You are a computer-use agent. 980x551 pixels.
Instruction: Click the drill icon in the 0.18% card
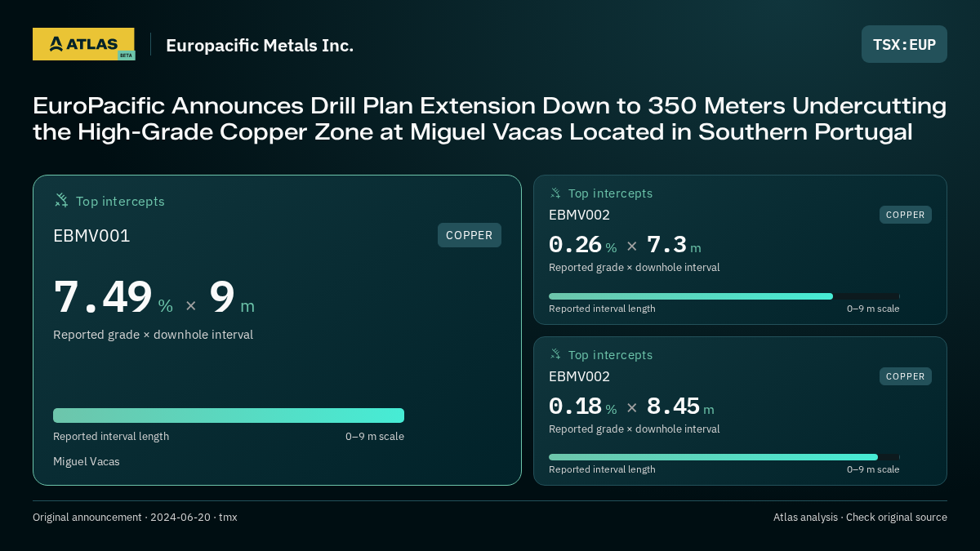tap(555, 354)
